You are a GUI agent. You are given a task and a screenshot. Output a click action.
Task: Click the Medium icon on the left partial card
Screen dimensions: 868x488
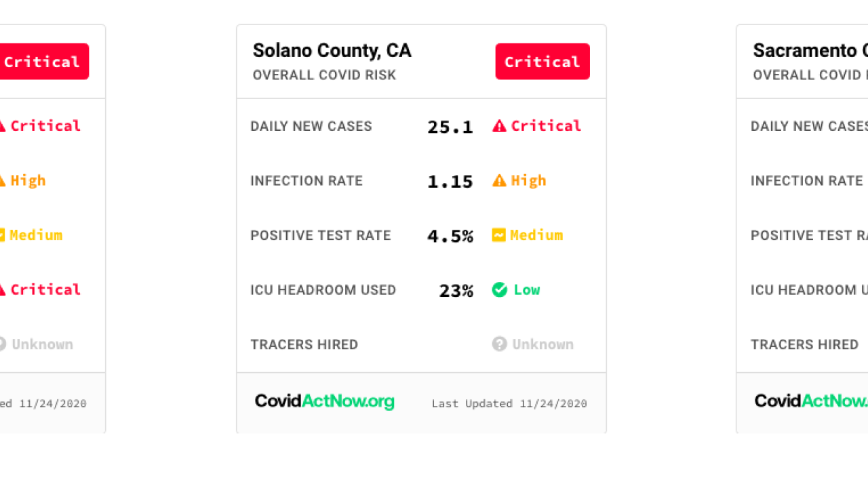pyautogui.click(x=2, y=235)
